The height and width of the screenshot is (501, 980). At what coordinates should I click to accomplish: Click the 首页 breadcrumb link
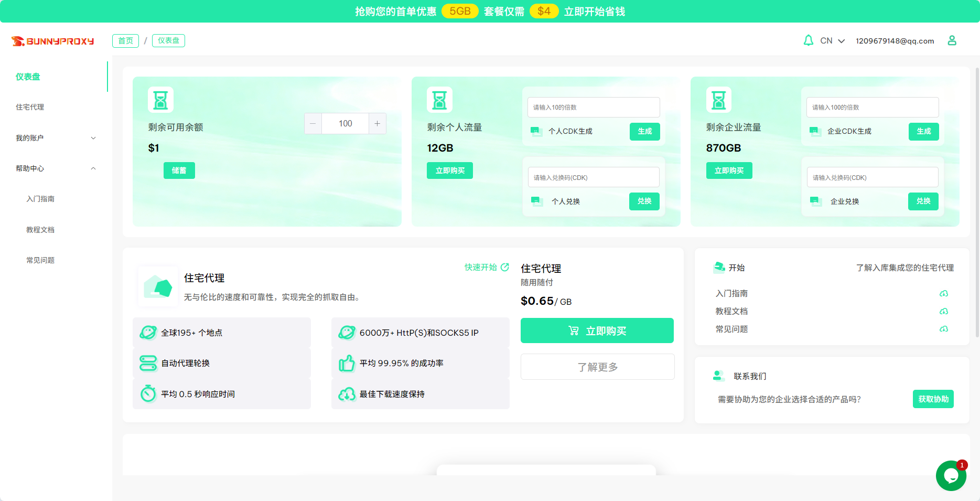point(125,41)
